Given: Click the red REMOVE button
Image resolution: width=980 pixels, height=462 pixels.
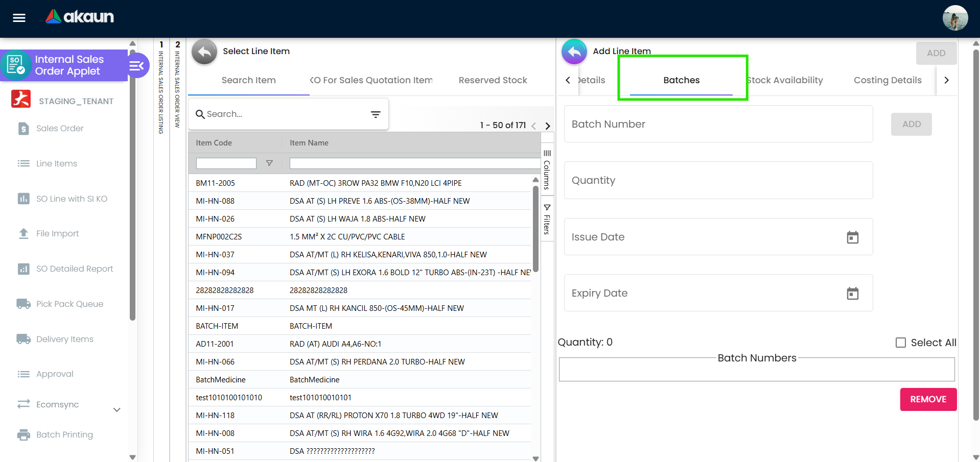Looking at the screenshot, I should tap(928, 399).
